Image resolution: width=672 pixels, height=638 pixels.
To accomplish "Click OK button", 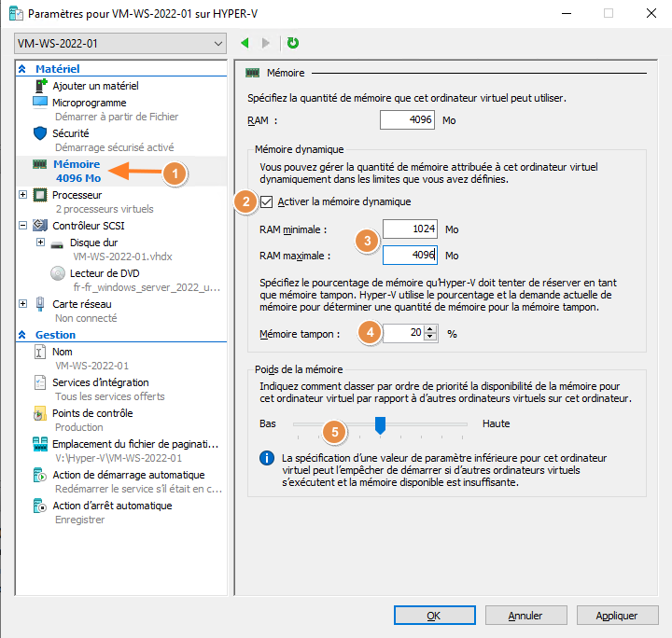I will 435,616.
